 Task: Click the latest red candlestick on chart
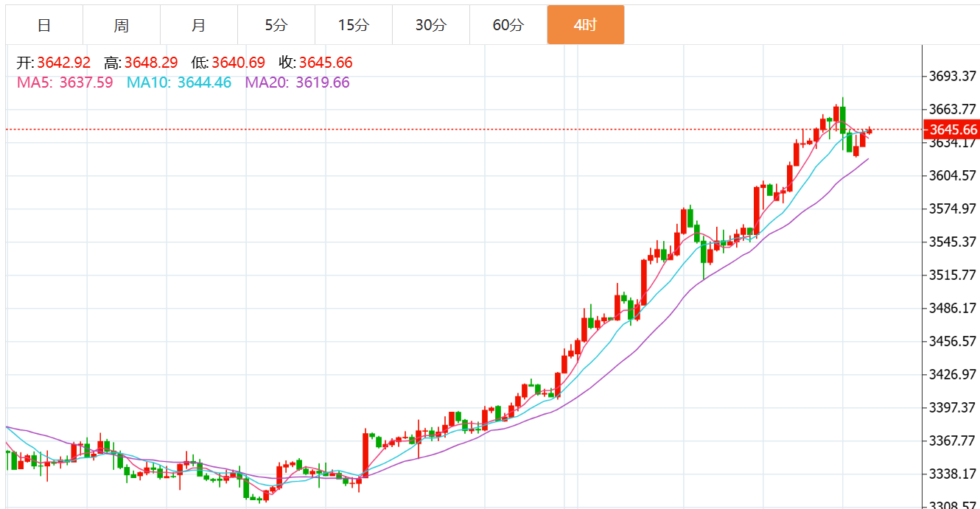(x=869, y=131)
